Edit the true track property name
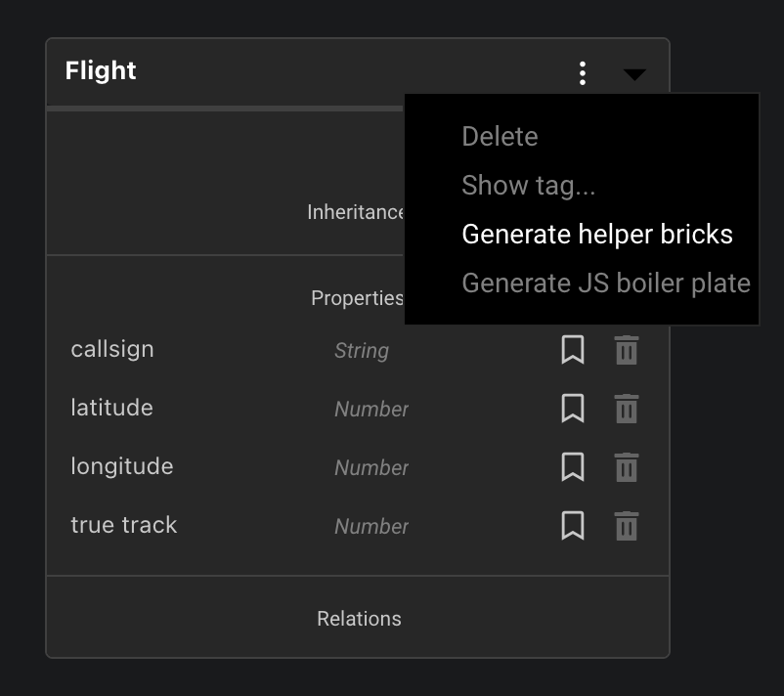Viewport: 784px width, 696px height. 124,525
